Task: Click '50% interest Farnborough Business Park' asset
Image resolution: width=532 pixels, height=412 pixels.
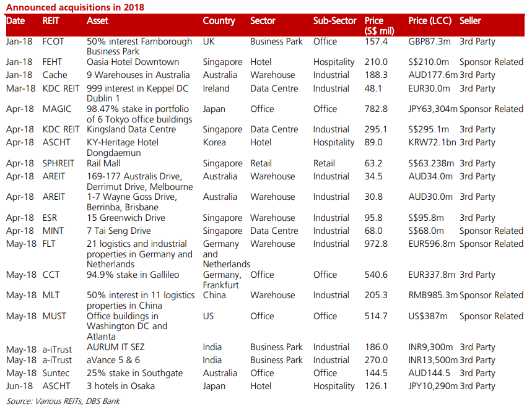Action: pos(139,46)
